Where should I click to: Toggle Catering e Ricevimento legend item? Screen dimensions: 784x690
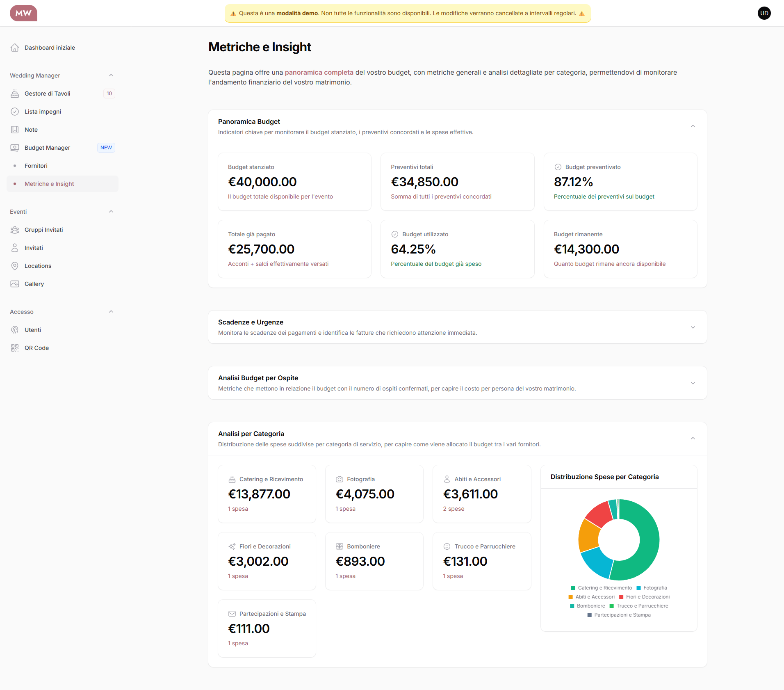point(601,588)
